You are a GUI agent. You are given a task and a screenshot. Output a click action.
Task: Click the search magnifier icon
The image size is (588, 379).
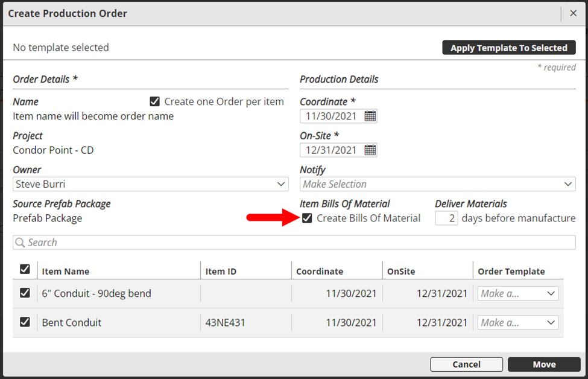pos(20,243)
